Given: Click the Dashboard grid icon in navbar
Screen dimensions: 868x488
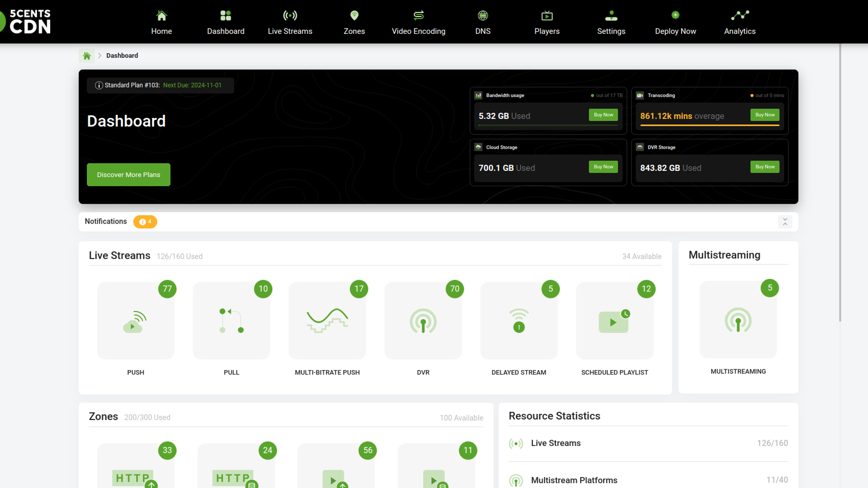Looking at the screenshot, I should [226, 16].
